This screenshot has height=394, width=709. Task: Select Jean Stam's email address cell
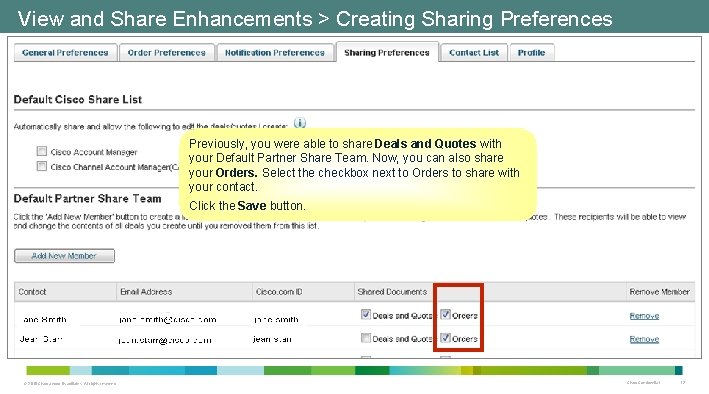coord(165,340)
